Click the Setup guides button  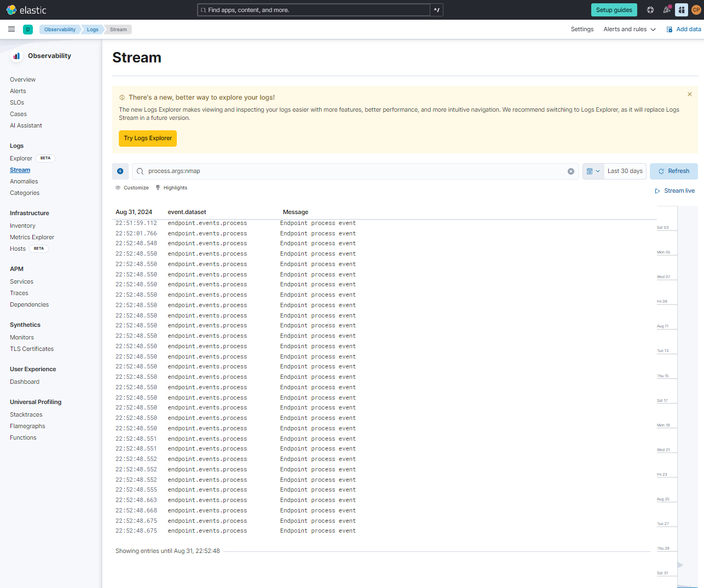614,10
